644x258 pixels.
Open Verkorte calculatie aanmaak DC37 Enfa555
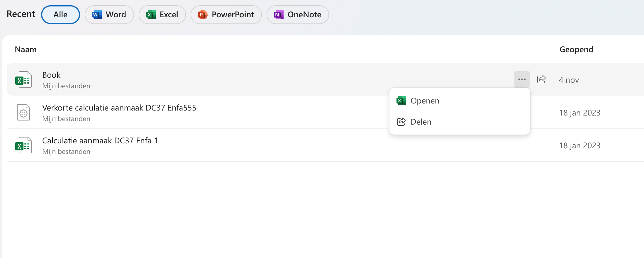tap(119, 108)
